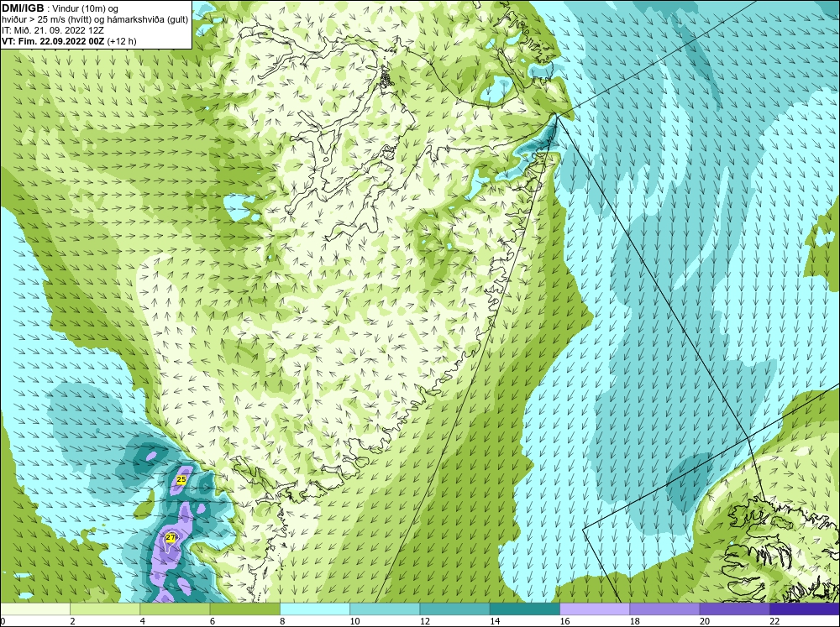Click the yellow 25 gust label
The image size is (840, 627).
click(x=181, y=480)
